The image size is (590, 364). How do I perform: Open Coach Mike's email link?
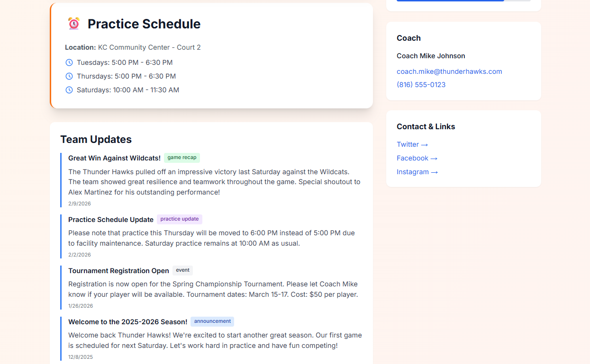tap(449, 71)
